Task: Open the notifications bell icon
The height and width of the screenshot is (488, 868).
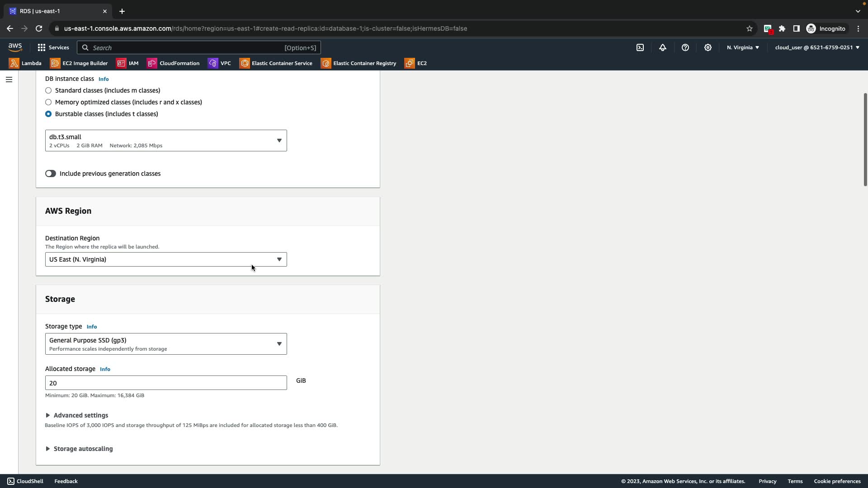Action: point(663,47)
